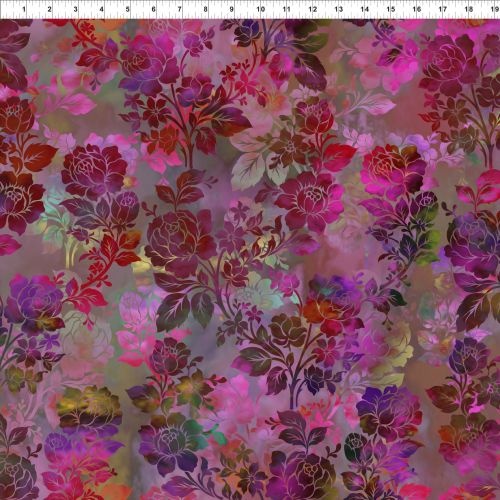Click the ruler number "2"
500x500 pixels.
tap(49, 9)
